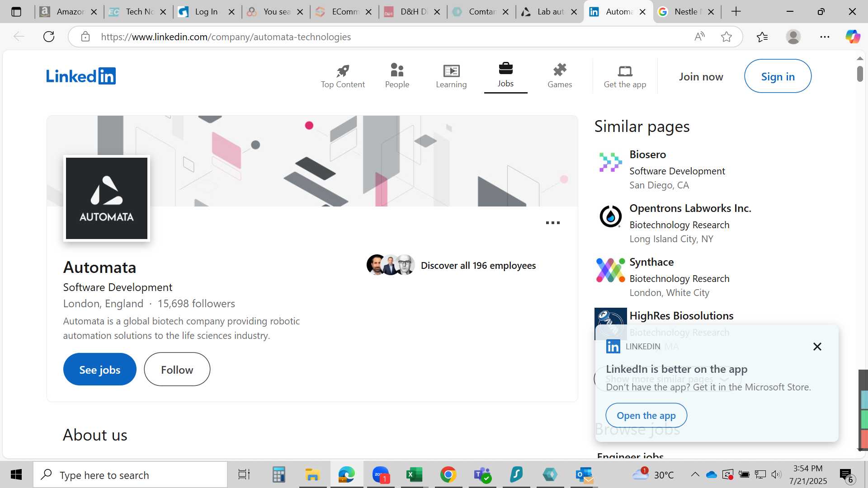Click the browser back arrow
Image resolution: width=868 pixels, height=488 pixels.
[19, 37]
